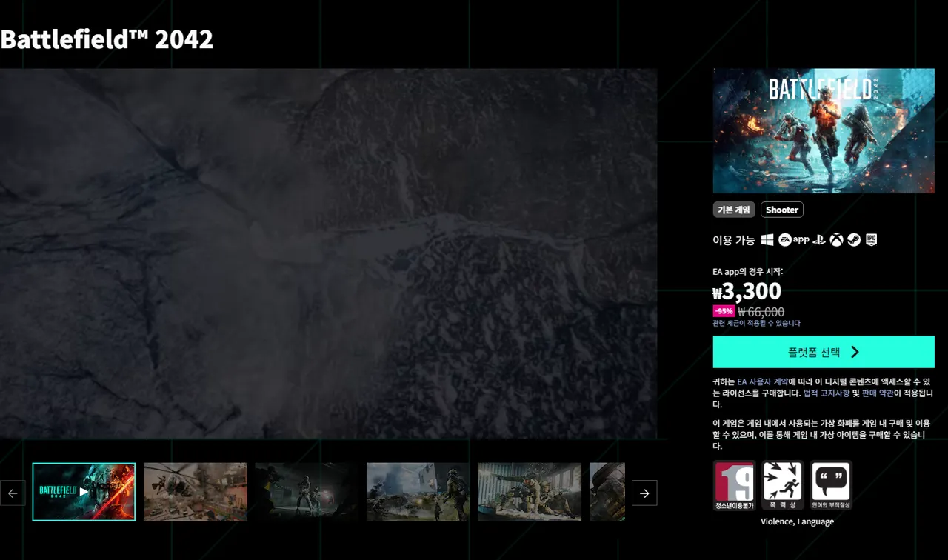This screenshot has width=948, height=560.
Task: Go to previous thumbnails with left arrow
Action: [13, 493]
